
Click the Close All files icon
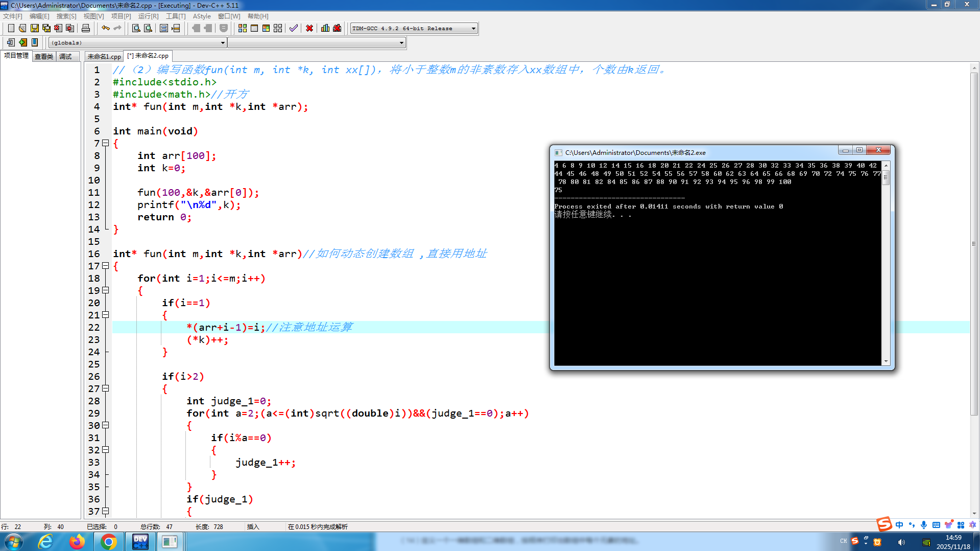coord(70,28)
